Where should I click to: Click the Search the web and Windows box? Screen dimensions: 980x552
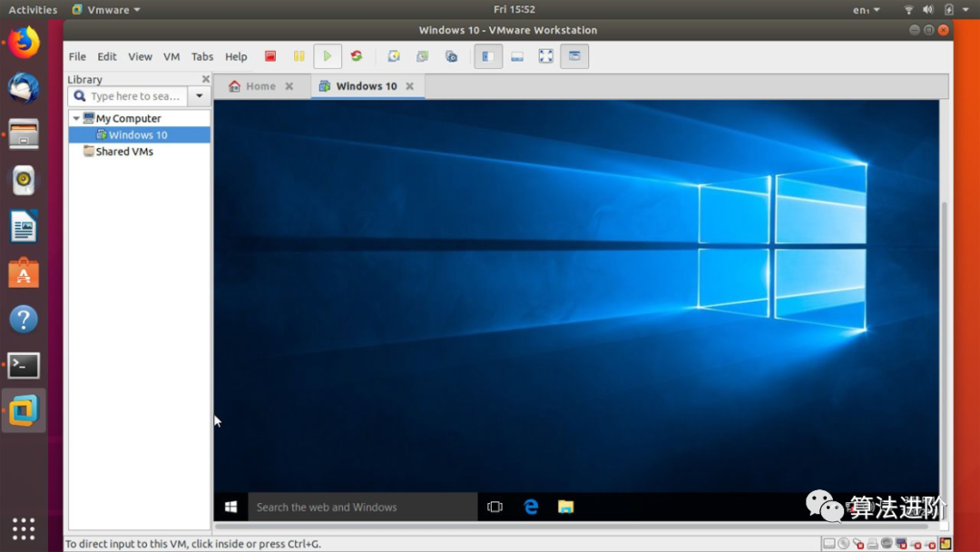coord(362,507)
